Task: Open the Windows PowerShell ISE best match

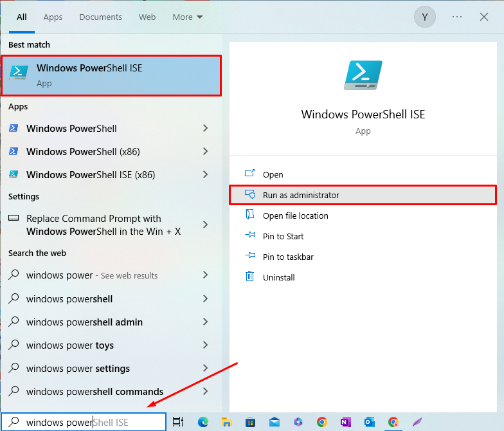Action: pos(111,76)
